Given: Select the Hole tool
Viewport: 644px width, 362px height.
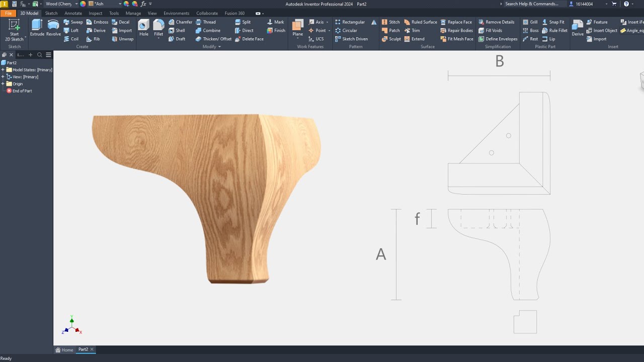Looking at the screenshot, I should (x=143, y=28).
